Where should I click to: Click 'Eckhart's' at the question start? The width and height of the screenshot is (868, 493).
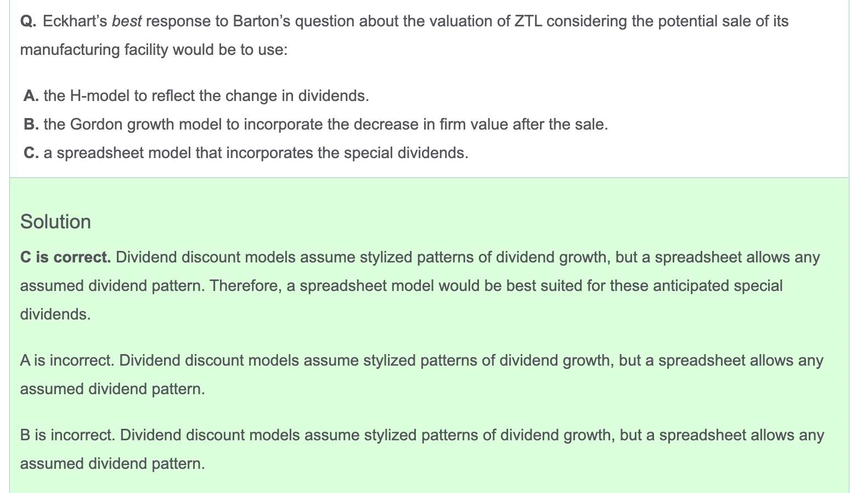[x=75, y=21]
